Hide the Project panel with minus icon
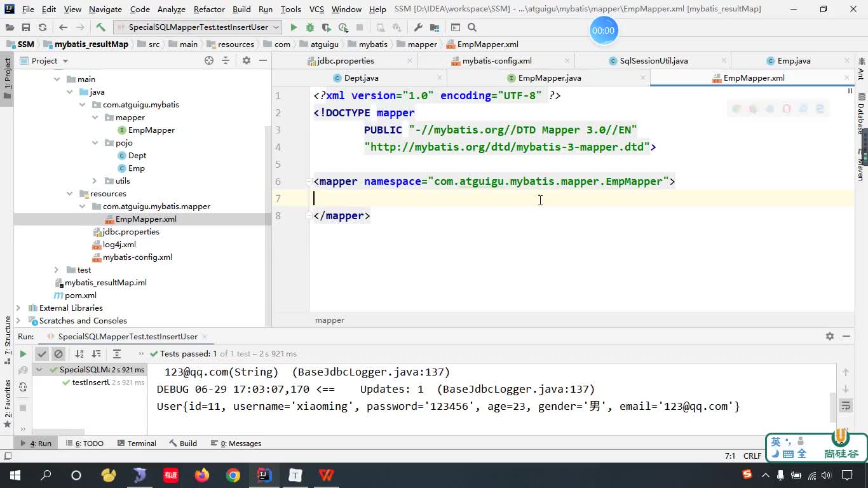 point(263,60)
